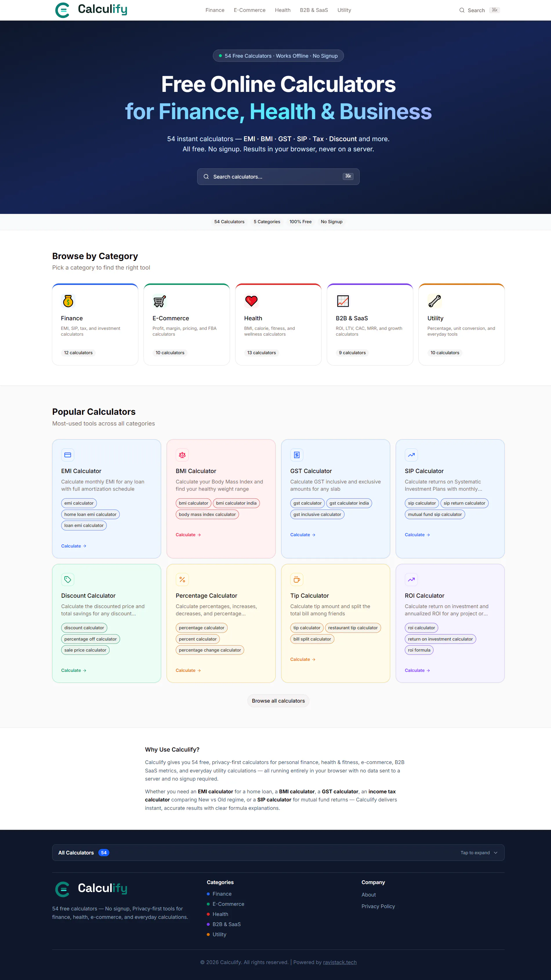
Task: Click the Calculify logo icon in header
Action: tap(62, 10)
